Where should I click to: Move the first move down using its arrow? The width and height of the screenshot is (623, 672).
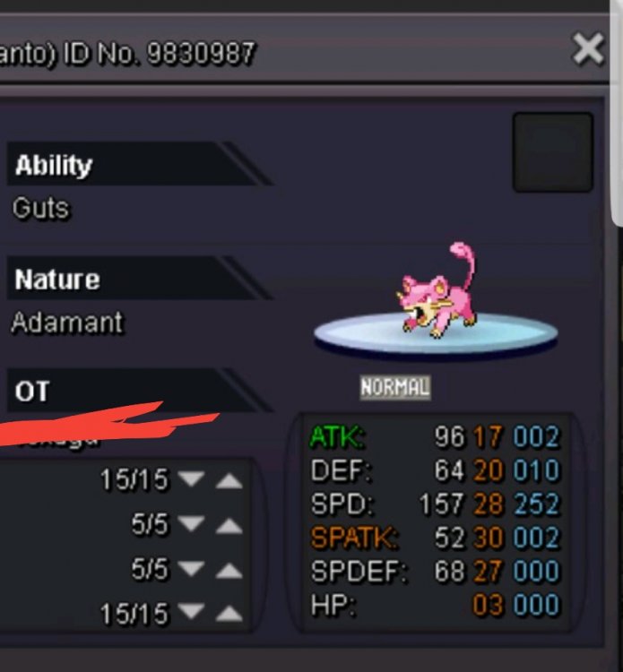tap(191, 478)
